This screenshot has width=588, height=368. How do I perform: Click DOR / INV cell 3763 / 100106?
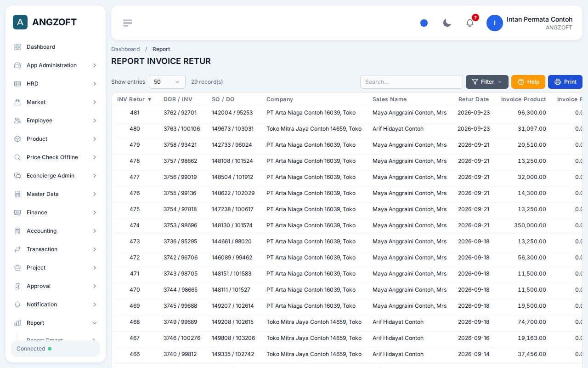182,129
